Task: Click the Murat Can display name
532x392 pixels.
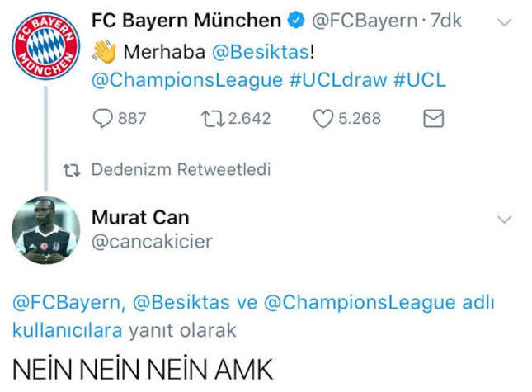Action: pos(139,218)
